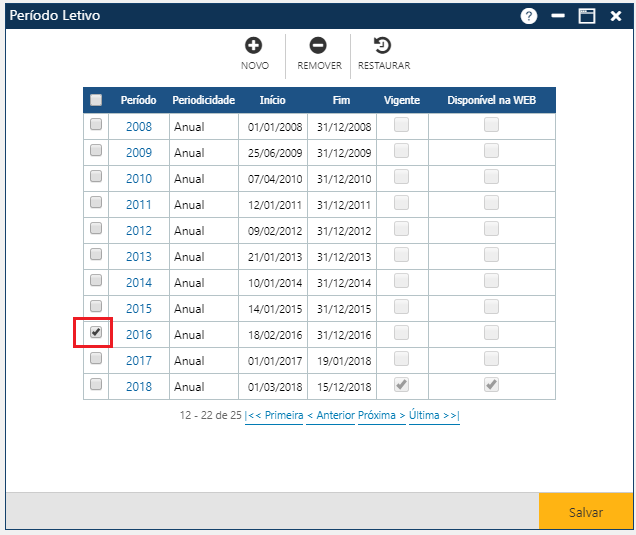Click the Remover minus icon

[x=318, y=46]
